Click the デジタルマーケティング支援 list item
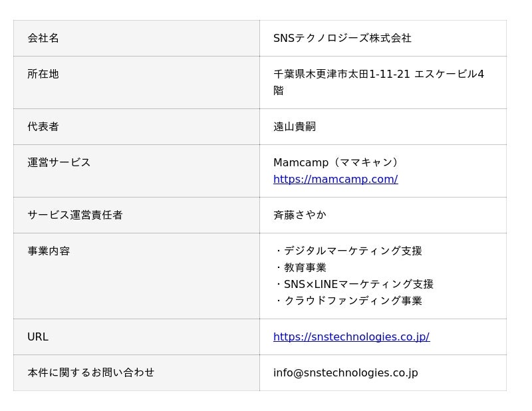 348,251
